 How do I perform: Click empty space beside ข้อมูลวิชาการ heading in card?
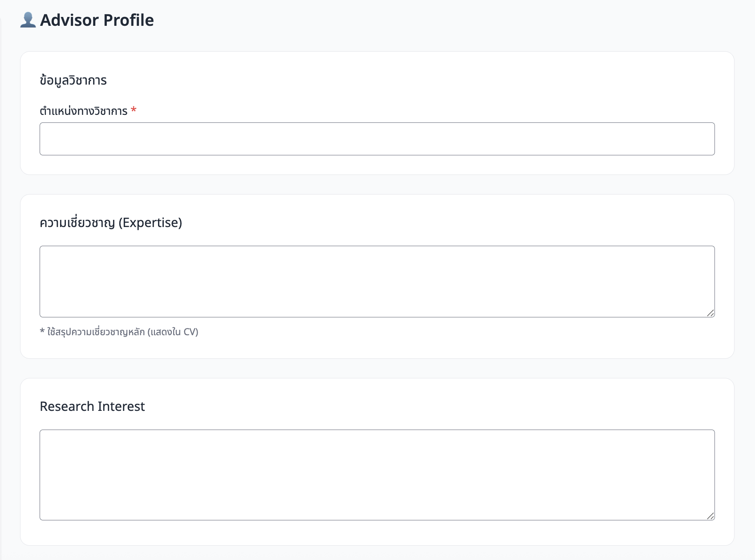401,80
